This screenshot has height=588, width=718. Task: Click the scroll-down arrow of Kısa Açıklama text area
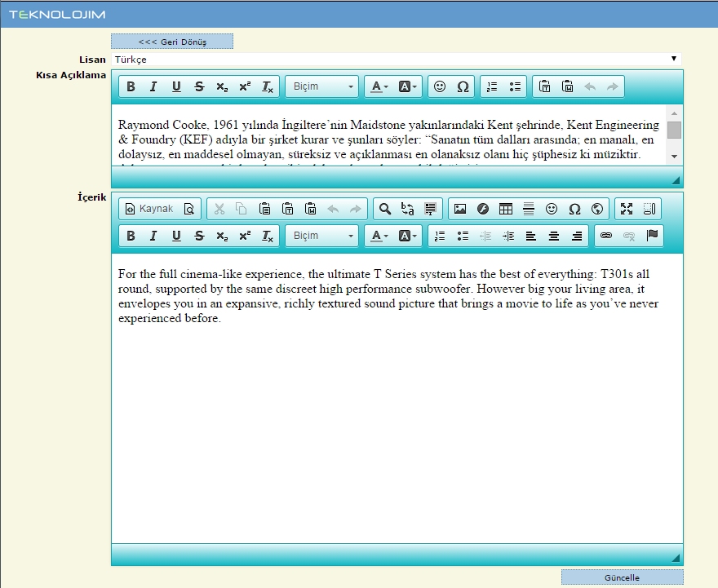674,157
